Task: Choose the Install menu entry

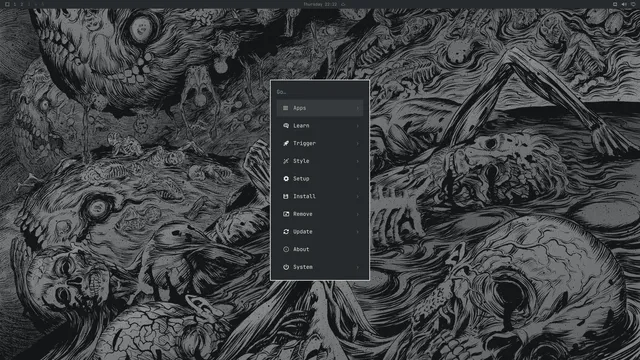Action: [320, 196]
